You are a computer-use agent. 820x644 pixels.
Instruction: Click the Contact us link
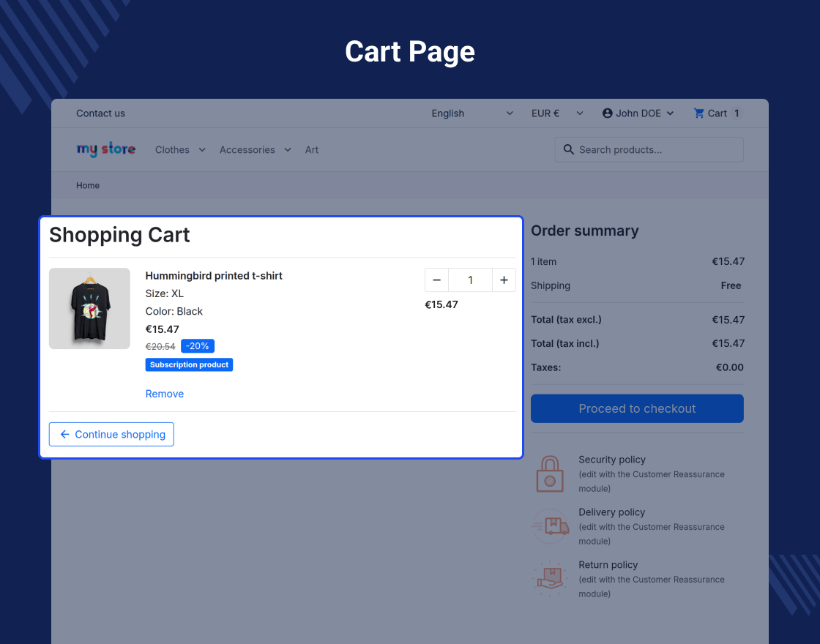click(100, 113)
